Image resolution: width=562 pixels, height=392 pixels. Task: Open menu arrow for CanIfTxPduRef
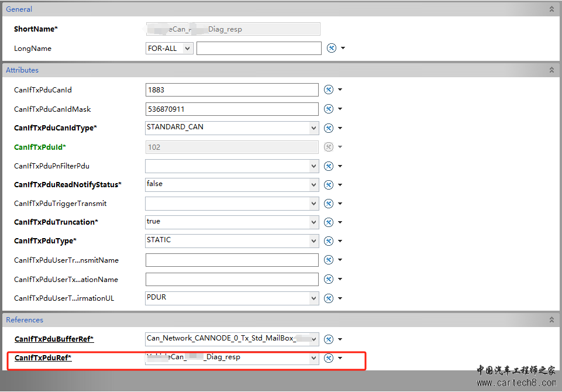340,358
